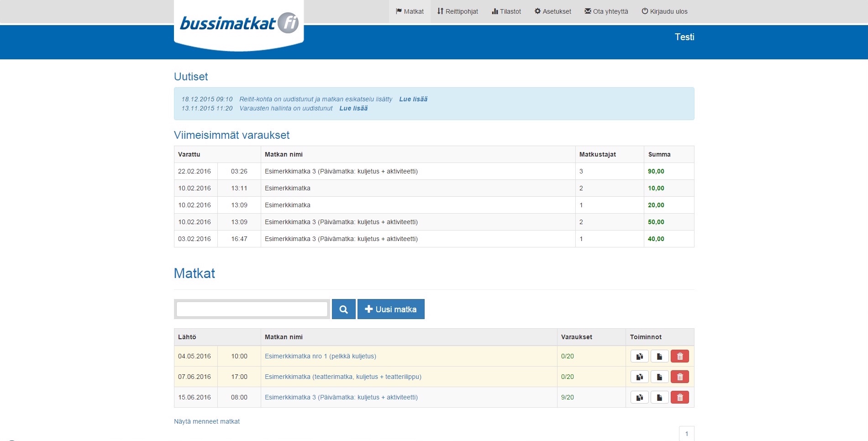This screenshot has height=441, width=868.
Task: Go to Tilastot statistics page
Action: pos(506,11)
